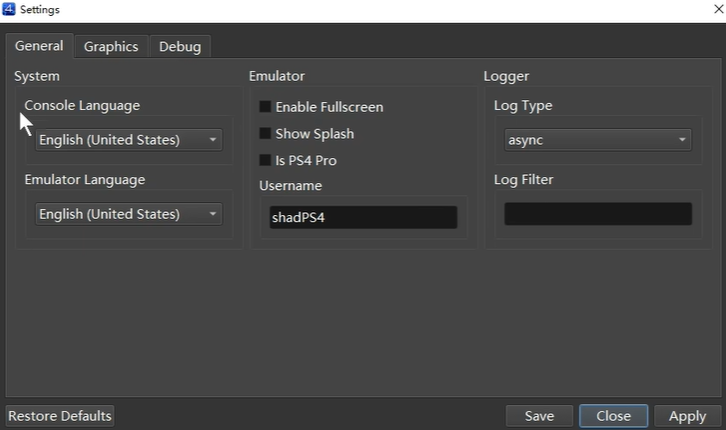Toggle the Show Splash checkbox
Image resolution: width=726 pixels, height=430 pixels.
(x=265, y=134)
